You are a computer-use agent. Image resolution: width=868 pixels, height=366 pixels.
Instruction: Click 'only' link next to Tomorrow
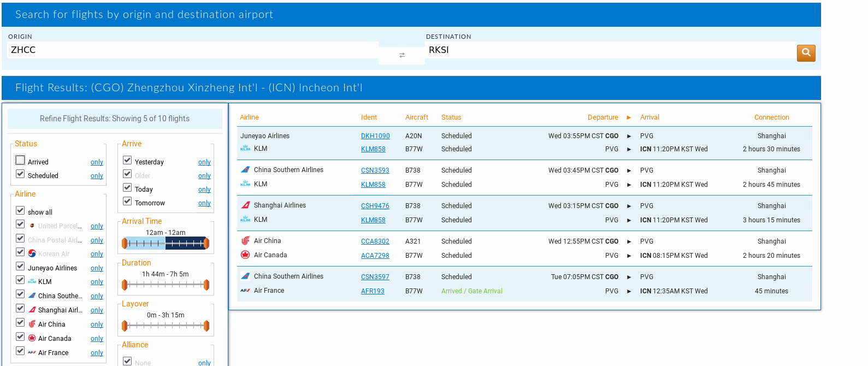204,203
